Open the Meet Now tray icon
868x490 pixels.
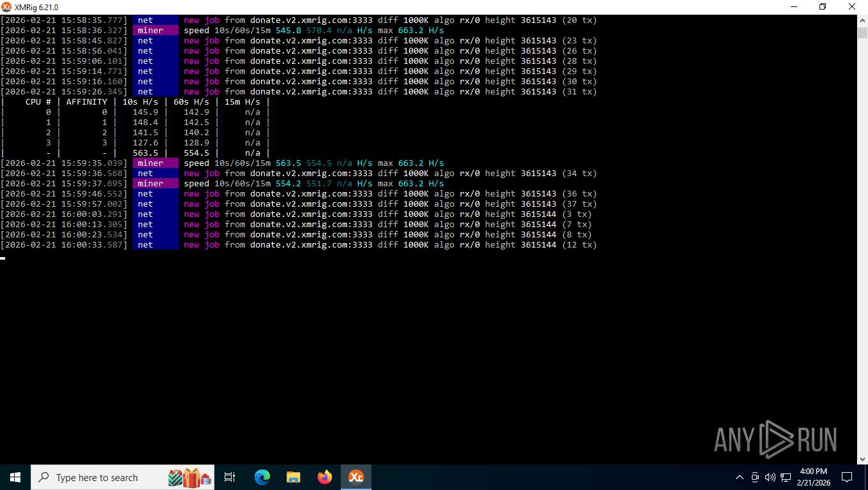coord(755,477)
